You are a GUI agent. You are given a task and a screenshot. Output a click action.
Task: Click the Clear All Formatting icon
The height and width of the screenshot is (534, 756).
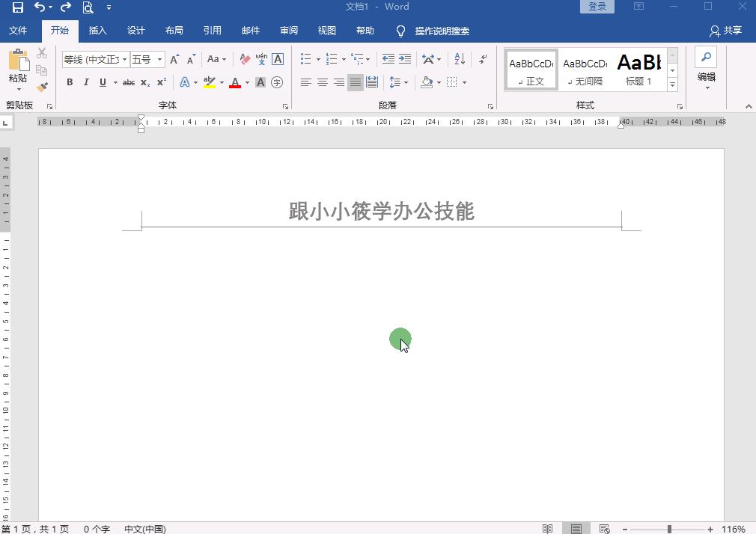(244, 59)
